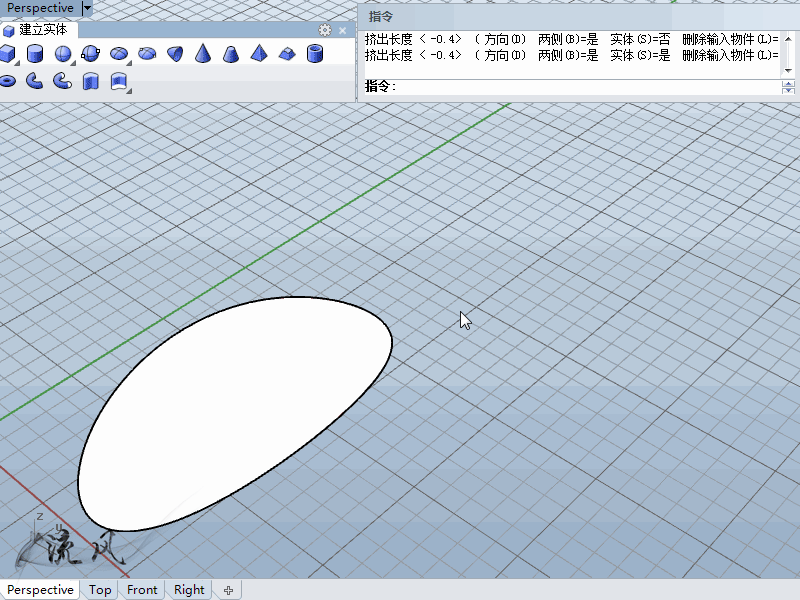Switch to the Perspective viewport tab

[40, 590]
